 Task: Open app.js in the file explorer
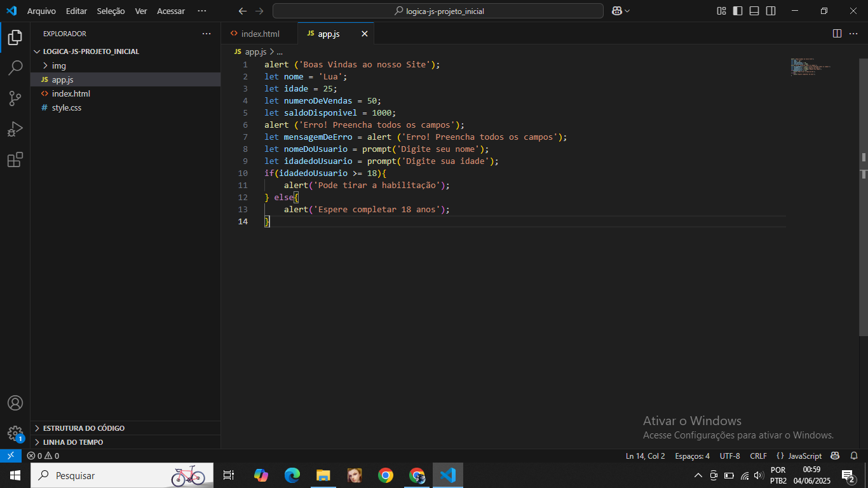[x=125, y=79]
